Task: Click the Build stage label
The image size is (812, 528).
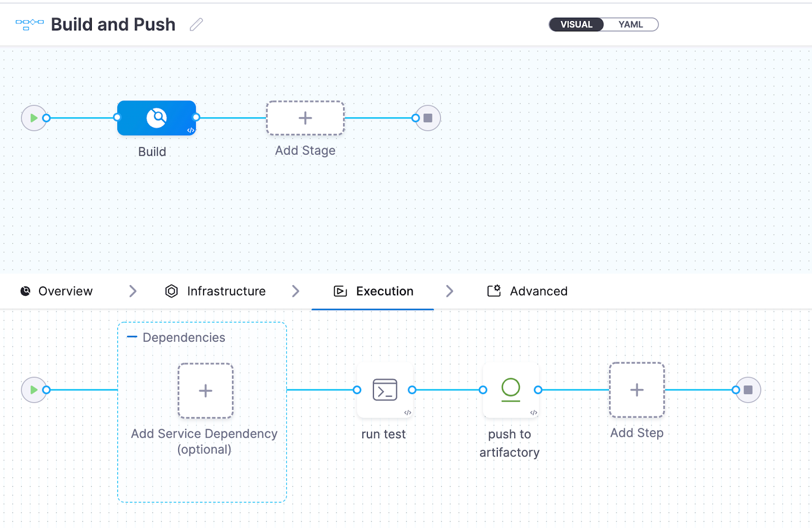Action: click(x=152, y=152)
